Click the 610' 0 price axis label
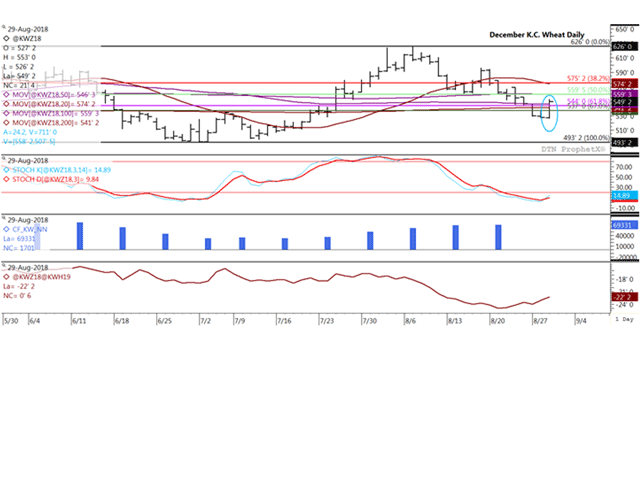The image size is (640, 480). click(624, 58)
